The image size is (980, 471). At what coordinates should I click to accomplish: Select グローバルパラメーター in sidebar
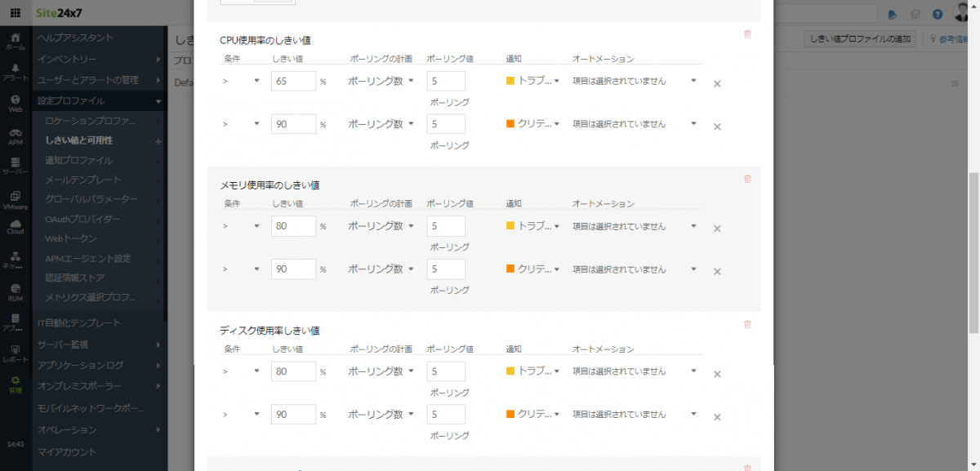pos(91,200)
